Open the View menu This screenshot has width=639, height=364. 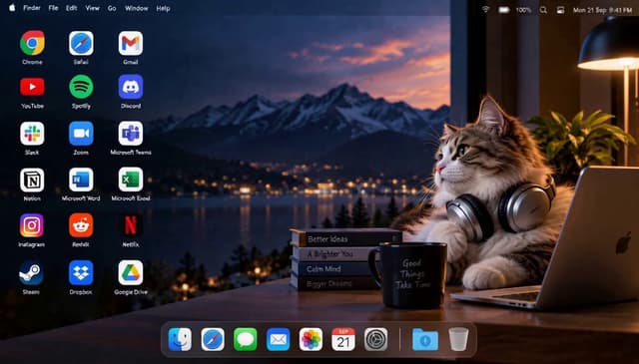(x=92, y=8)
